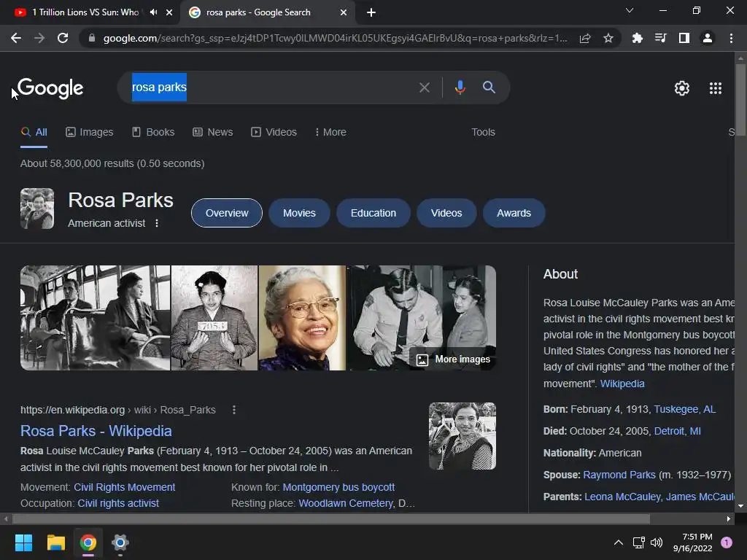Image resolution: width=747 pixels, height=560 pixels.
Task: Open the search Tools options
Action: pyautogui.click(x=483, y=132)
